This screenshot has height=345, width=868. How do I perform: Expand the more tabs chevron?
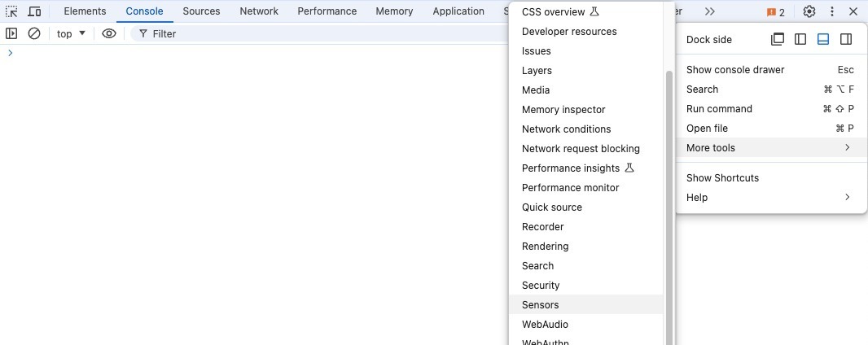pyautogui.click(x=710, y=11)
